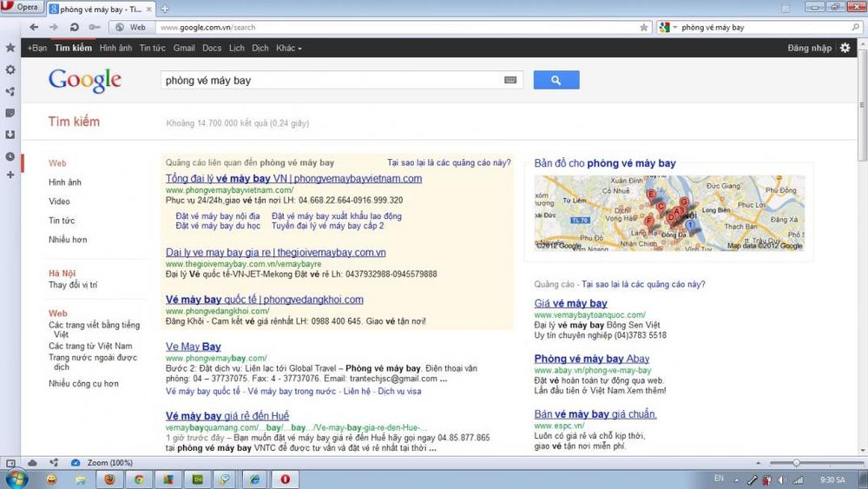Open the on-screen keyboard icon in search box
This screenshot has height=489, width=868.
pyautogui.click(x=510, y=80)
